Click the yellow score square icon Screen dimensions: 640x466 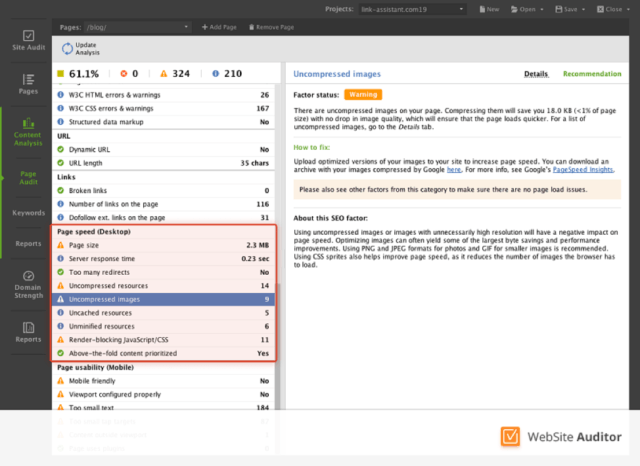(61, 73)
